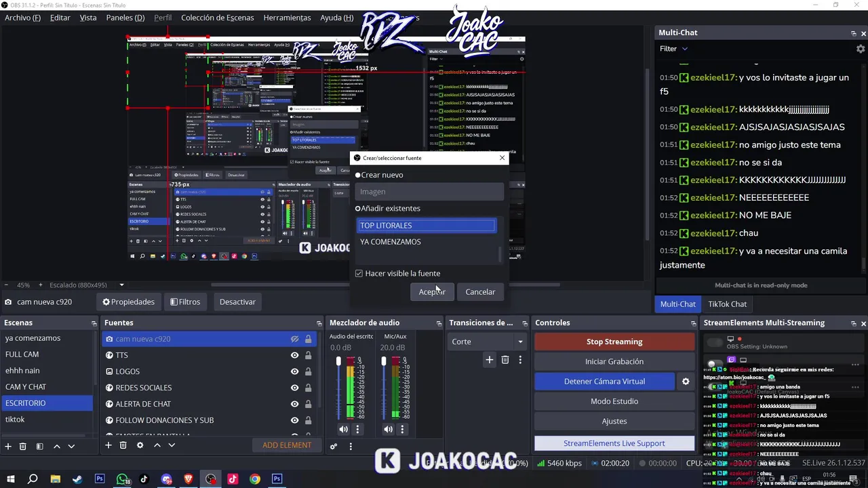
Task: Add a new scene with the plus icon
Action: pos(8,446)
